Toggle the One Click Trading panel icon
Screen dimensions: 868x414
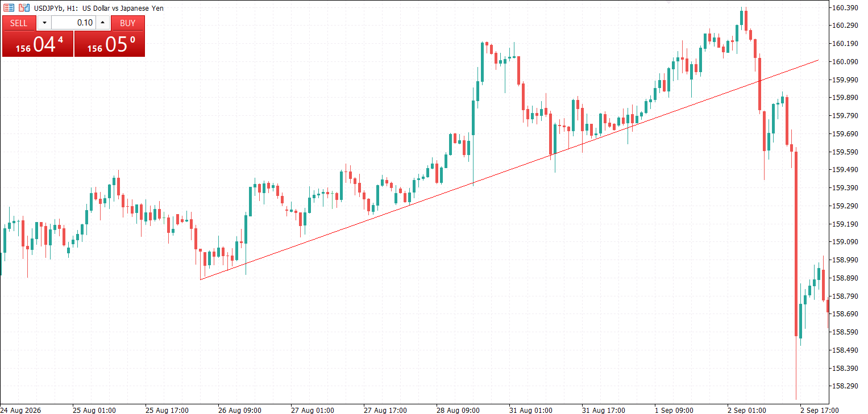[x=9, y=8]
